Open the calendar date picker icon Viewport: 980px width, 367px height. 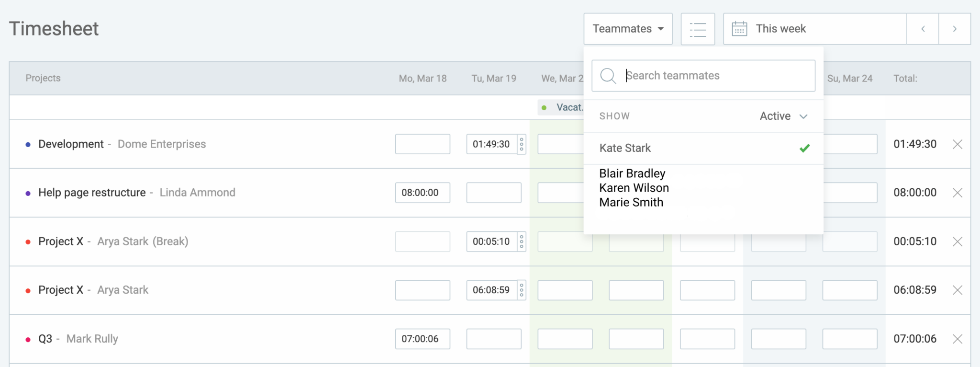740,29
